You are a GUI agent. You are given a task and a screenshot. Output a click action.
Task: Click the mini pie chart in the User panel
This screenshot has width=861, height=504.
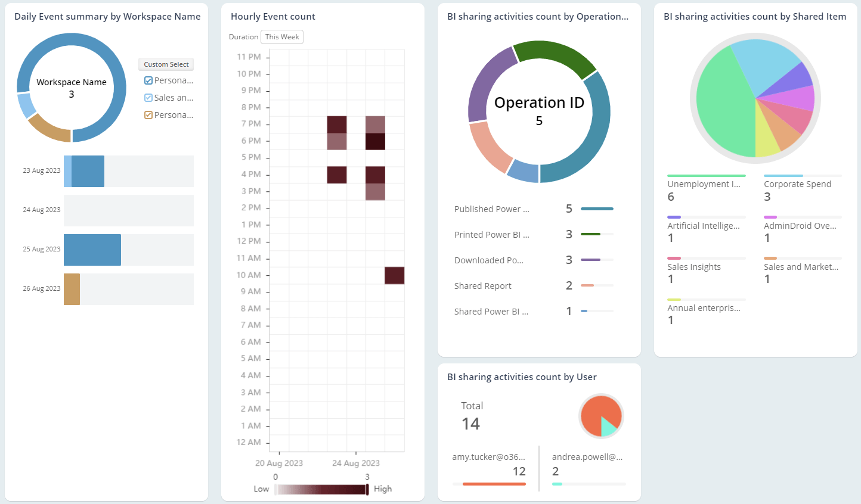(x=600, y=416)
